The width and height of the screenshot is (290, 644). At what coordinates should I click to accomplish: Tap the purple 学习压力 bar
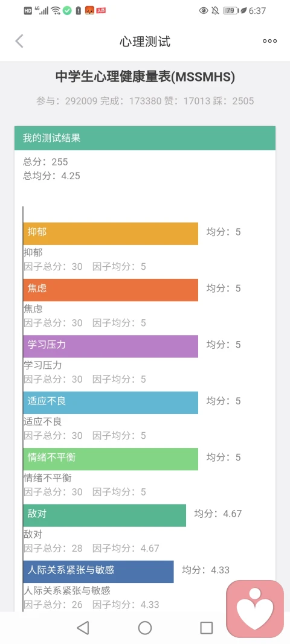pyautogui.click(x=111, y=346)
